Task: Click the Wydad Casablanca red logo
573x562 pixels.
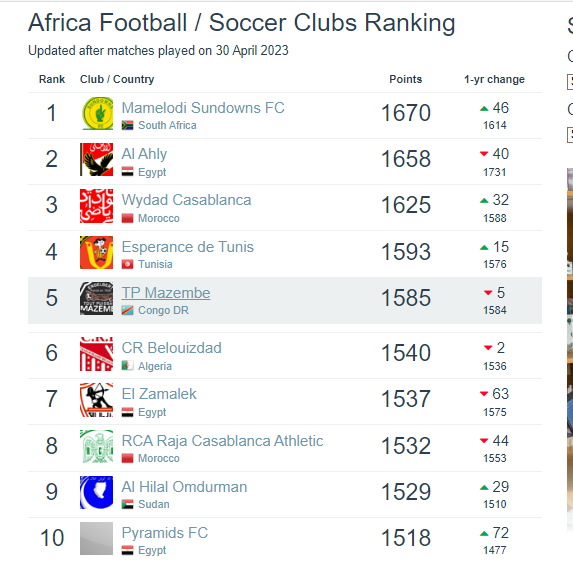Action: pyautogui.click(x=96, y=206)
